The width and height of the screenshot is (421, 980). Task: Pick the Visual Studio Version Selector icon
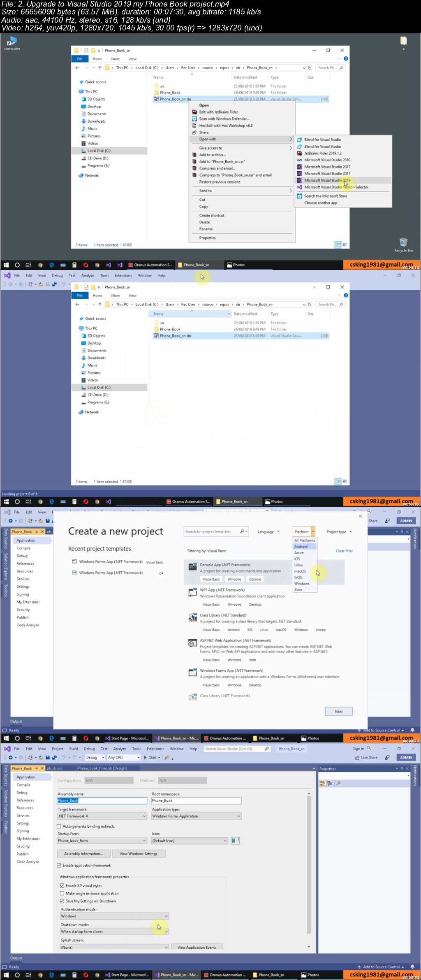coord(300,187)
